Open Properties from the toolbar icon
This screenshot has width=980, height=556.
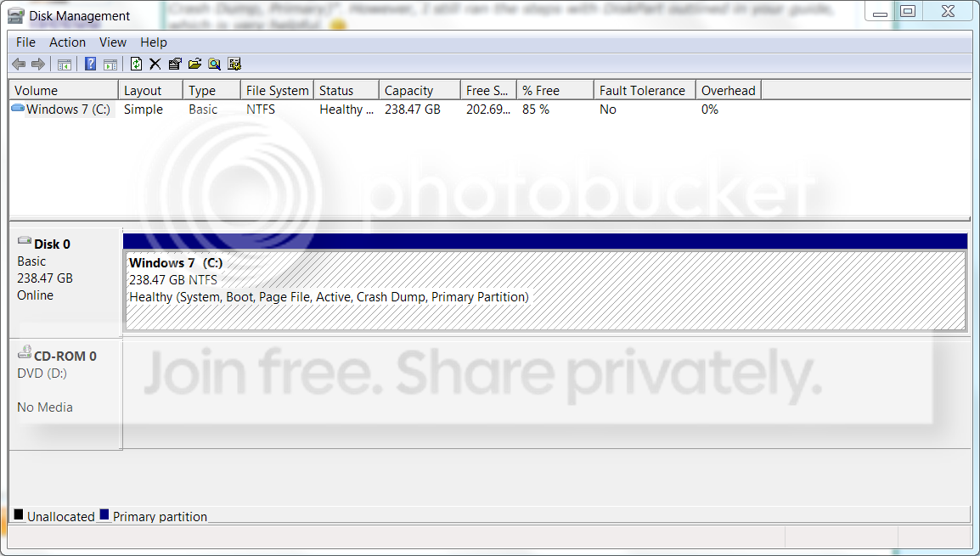point(175,64)
